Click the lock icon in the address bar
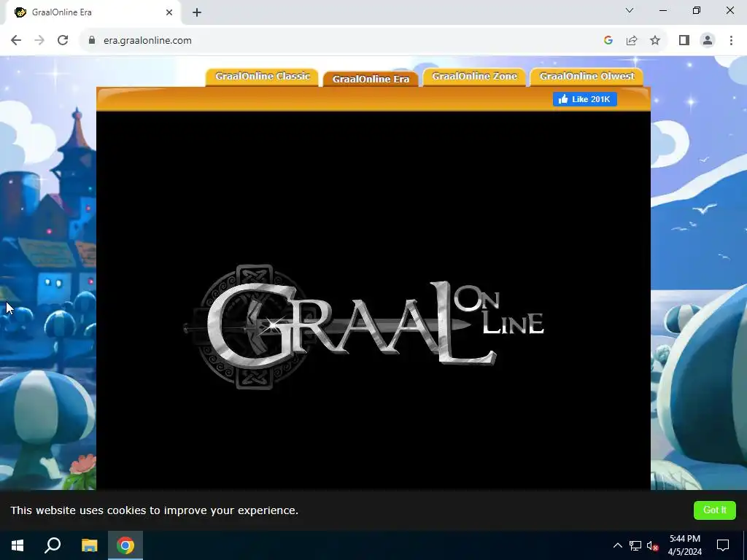 click(x=92, y=41)
